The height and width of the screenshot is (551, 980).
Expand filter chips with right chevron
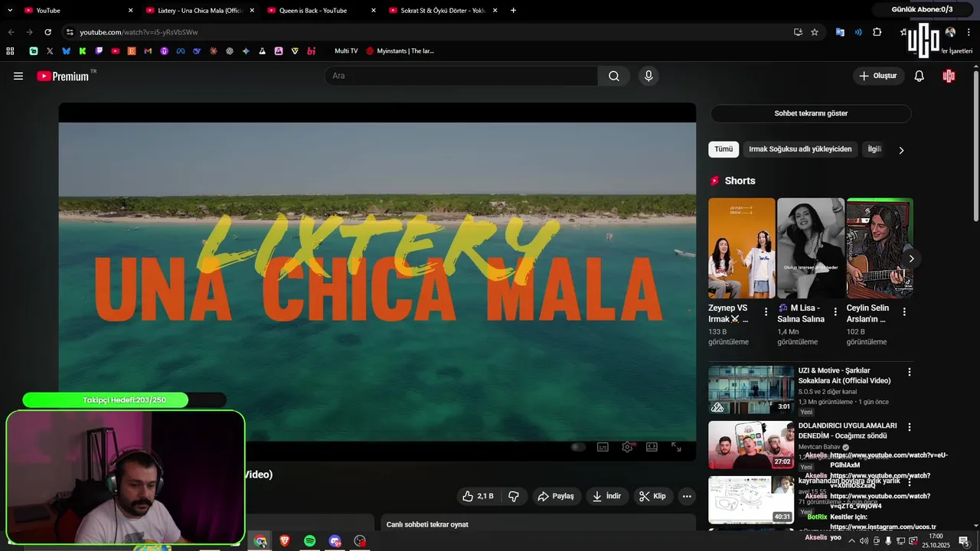coord(901,150)
